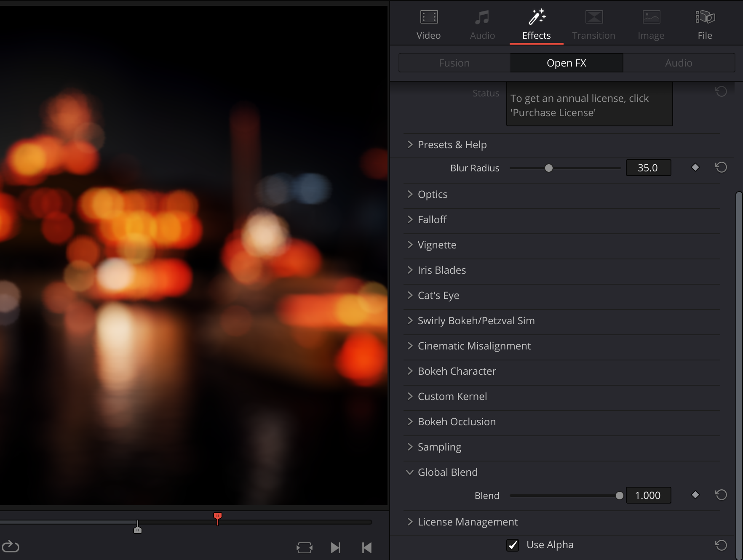Toggle the keyframe diamond next to Blend
The image size is (743, 560).
(696, 495)
